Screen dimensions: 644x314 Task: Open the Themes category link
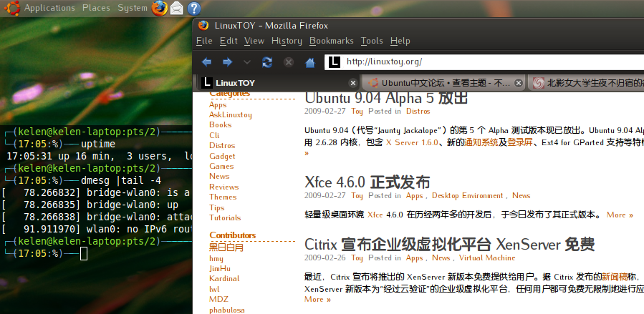(x=223, y=197)
